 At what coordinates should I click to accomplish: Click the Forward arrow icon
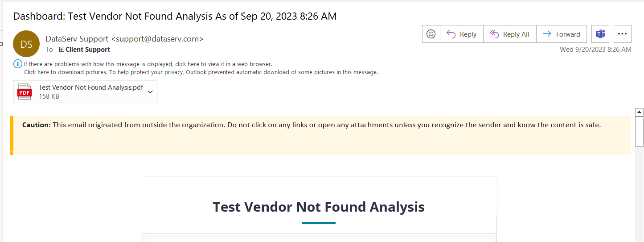[547, 34]
